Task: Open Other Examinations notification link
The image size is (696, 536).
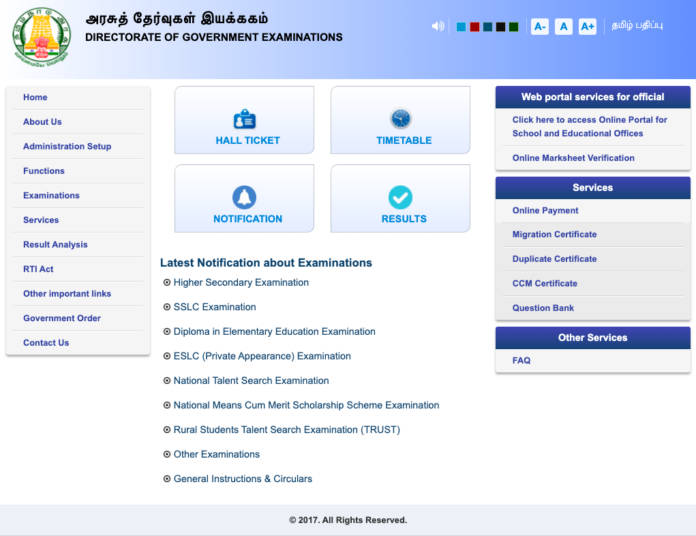Action: pyautogui.click(x=217, y=454)
